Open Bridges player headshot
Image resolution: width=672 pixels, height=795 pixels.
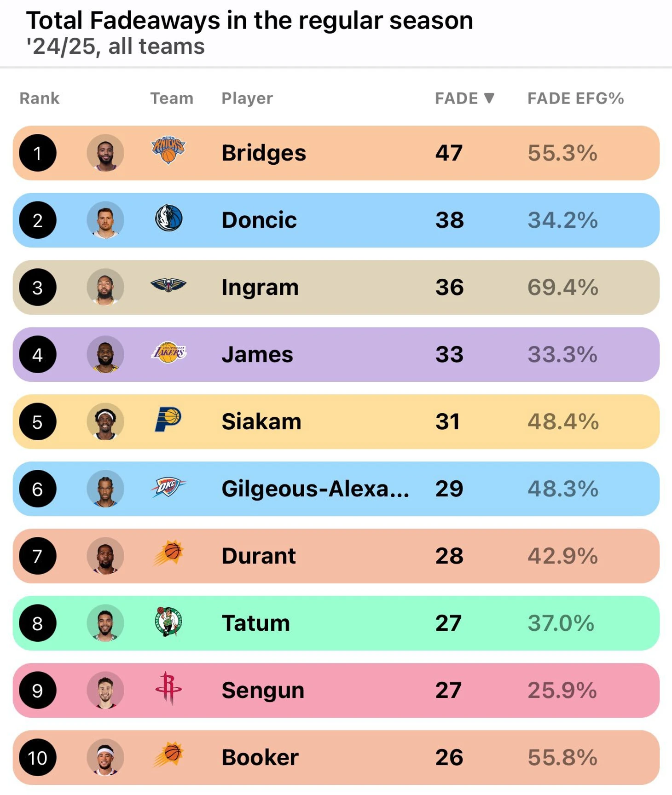coord(105,153)
